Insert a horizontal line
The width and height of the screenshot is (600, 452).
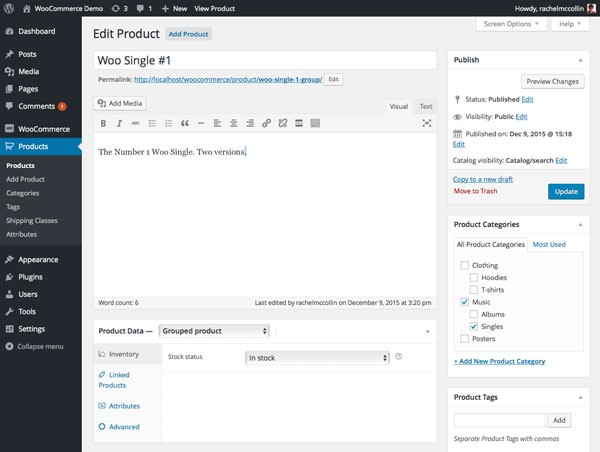pos(201,123)
